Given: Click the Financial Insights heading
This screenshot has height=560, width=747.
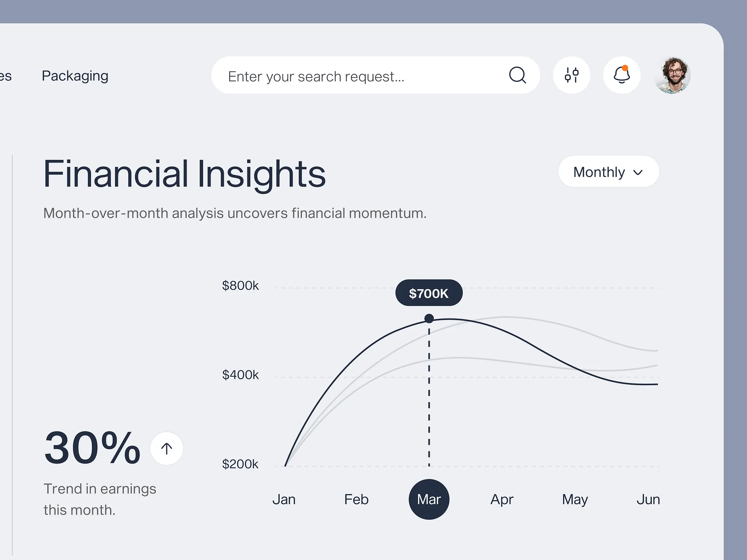Looking at the screenshot, I should click(184, 174).
